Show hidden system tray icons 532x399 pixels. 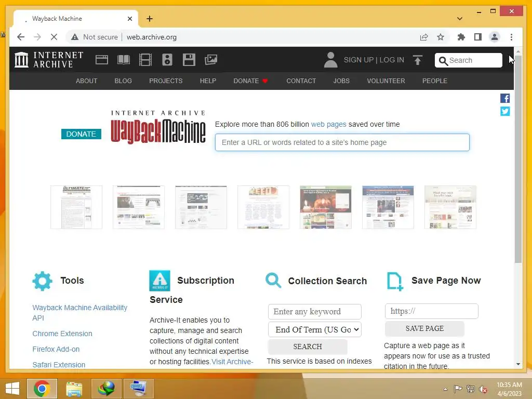[x=445, y=389]
